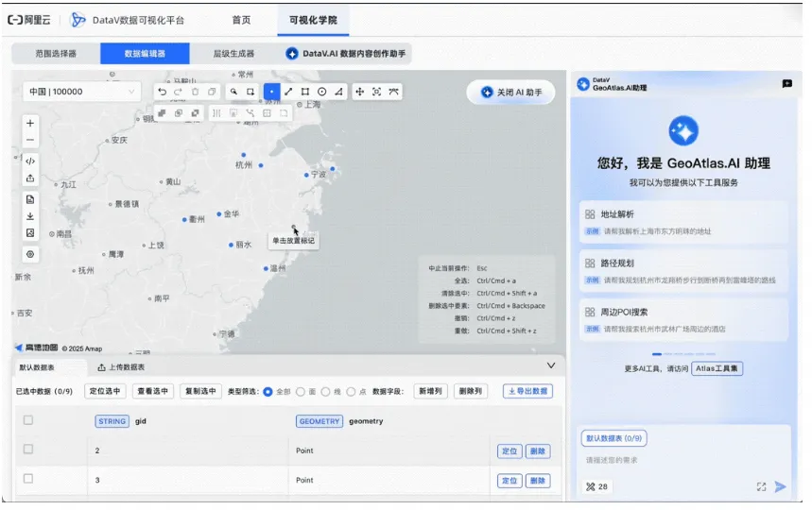Select the draw circle tool

[322, 92]
